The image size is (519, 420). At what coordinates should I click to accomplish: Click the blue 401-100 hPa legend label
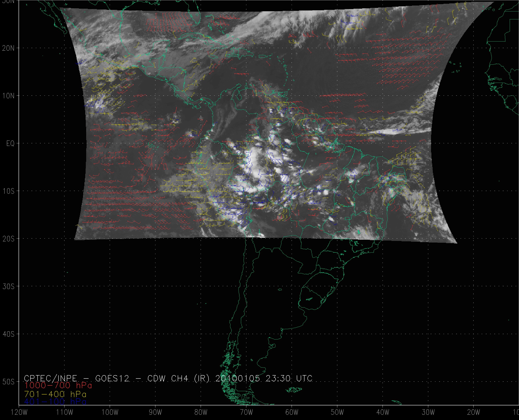click(55, 402)
